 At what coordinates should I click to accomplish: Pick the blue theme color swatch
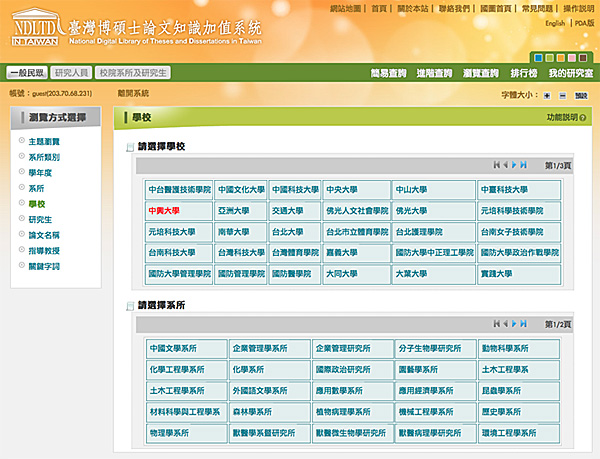(x=537, y=58)
